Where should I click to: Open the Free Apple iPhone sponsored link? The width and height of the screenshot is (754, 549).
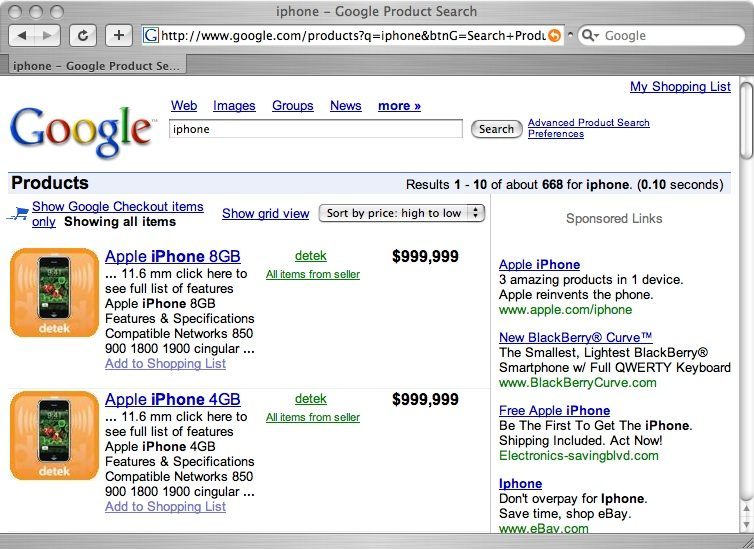point(554,411)
